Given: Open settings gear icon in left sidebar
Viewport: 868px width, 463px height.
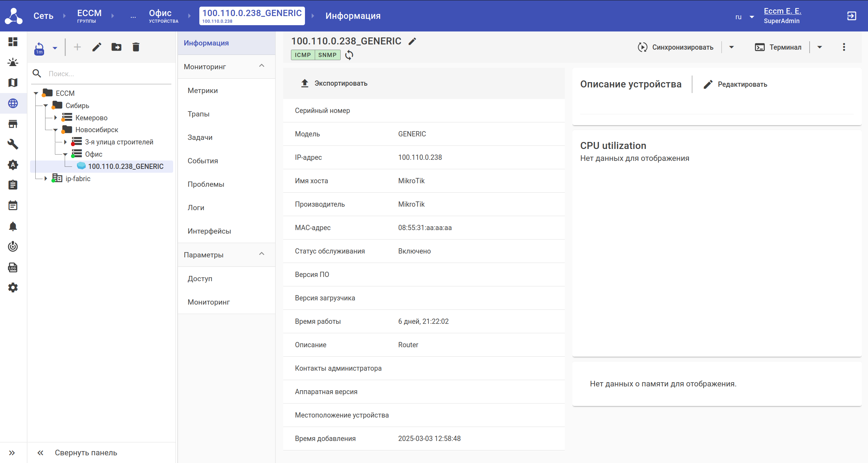Looking at the screenshot, I should (x=13, y=287).
